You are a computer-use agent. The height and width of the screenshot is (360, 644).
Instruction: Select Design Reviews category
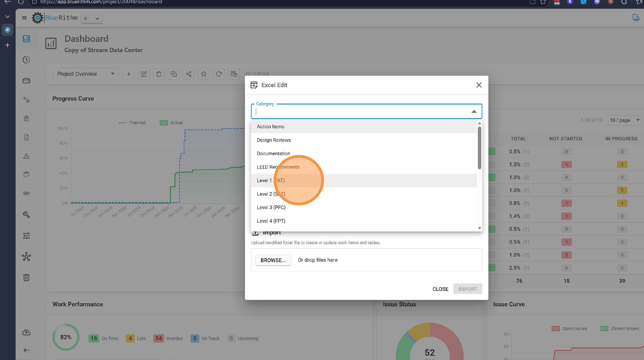pyautogui.click(x=364, y=140)
